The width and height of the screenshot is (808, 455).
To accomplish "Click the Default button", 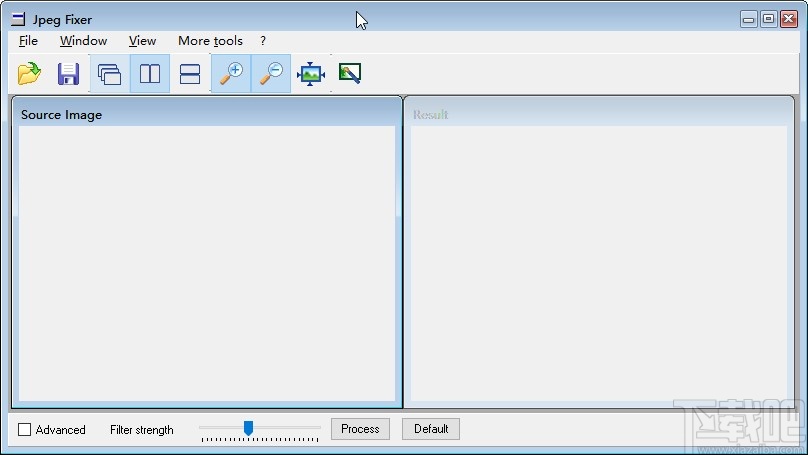I will (431, 429).
